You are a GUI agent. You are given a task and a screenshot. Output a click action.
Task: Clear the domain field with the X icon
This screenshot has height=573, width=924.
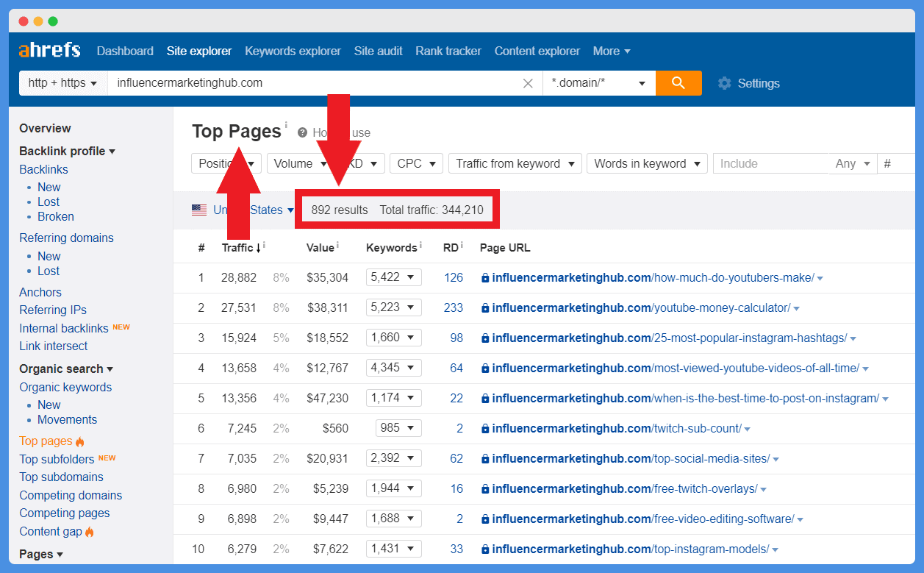click(528, 83)
